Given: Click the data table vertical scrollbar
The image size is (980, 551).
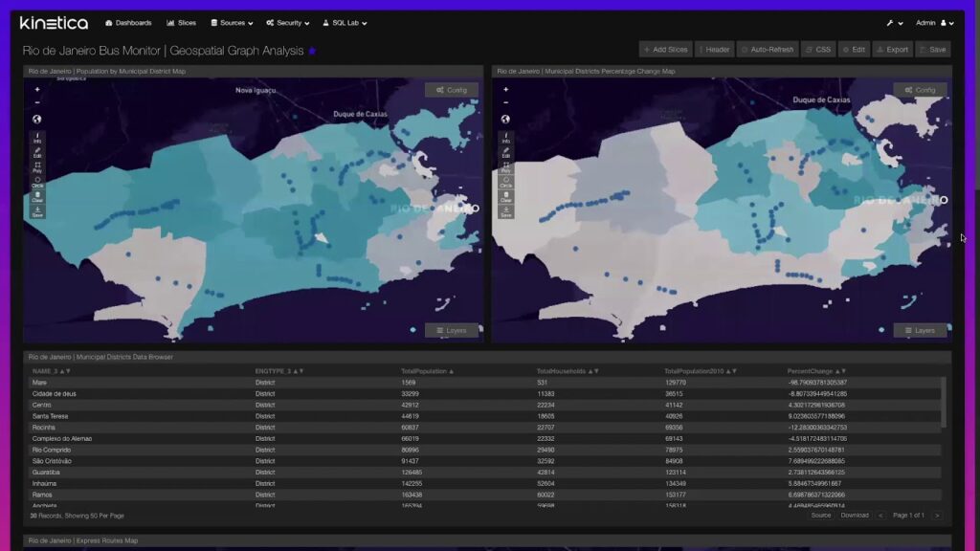Looking at the screenshot, I should pyautogui.click(x=944, y=402).
